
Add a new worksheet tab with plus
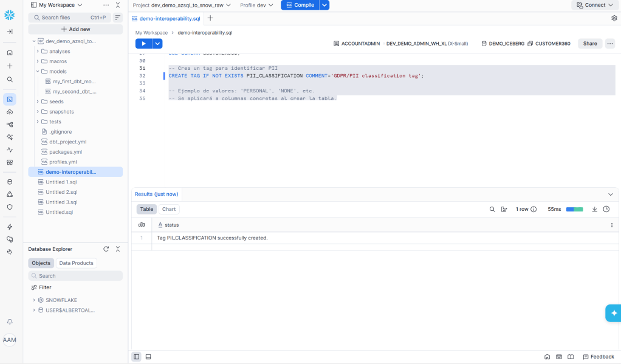[210, 18]
